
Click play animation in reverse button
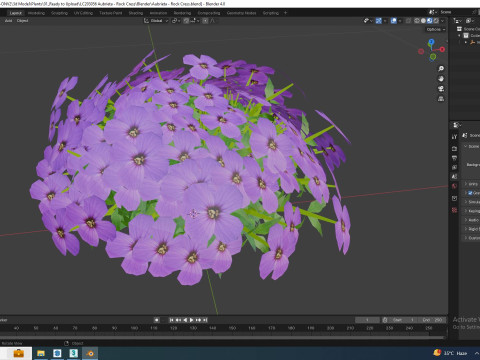pos(185,320)
